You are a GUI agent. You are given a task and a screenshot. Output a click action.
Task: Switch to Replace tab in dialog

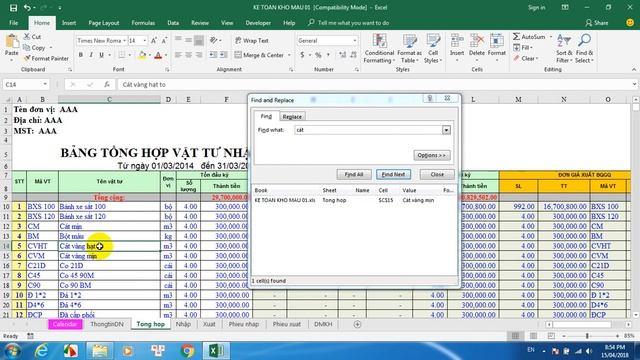(x=292, y=117)
